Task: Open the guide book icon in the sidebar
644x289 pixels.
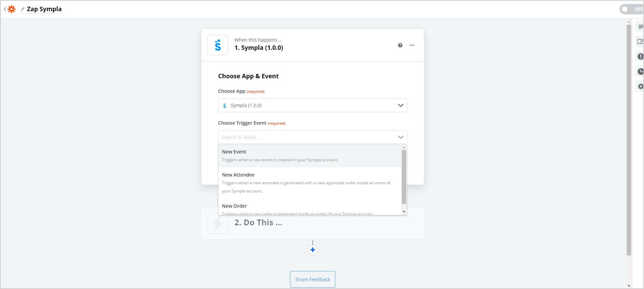Action: pos(640,42)
